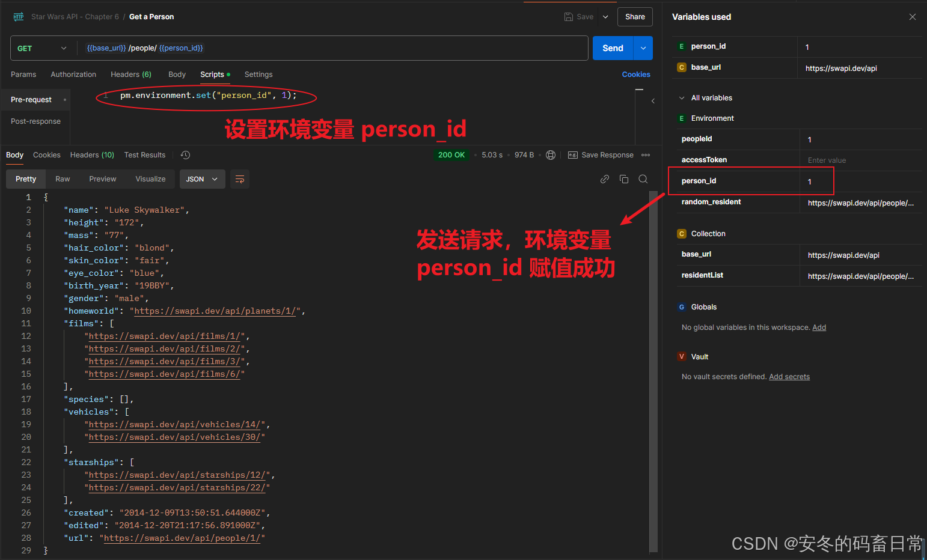Viewport: 927px width, 560px height.
Task: Open the response Cookies tab
Action: point(47,155)
